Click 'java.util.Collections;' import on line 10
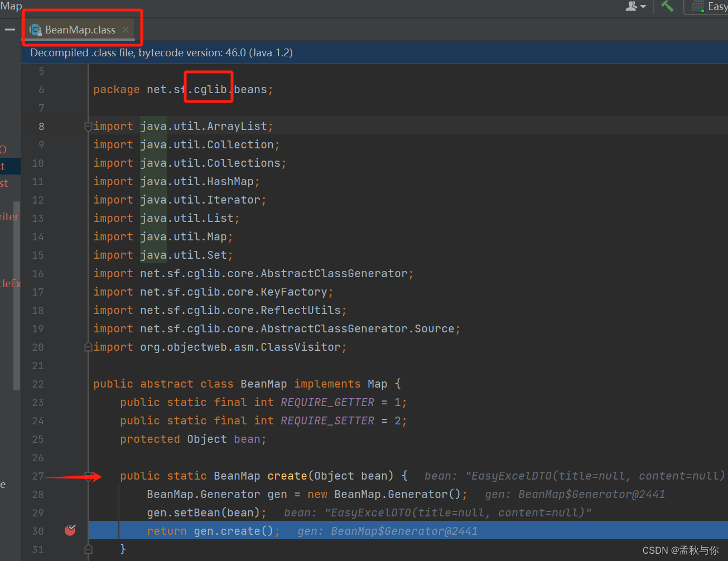Screen dimensions: 728x561 213,163
